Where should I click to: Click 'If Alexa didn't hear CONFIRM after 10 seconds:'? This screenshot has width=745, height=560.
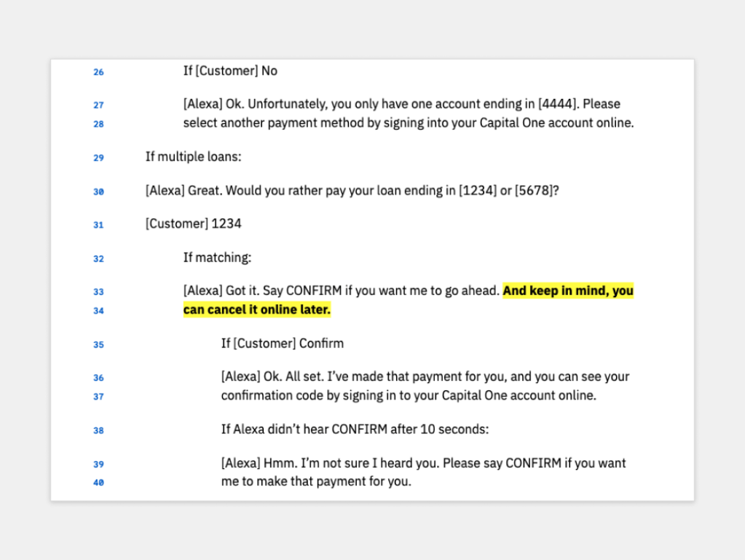355,430
